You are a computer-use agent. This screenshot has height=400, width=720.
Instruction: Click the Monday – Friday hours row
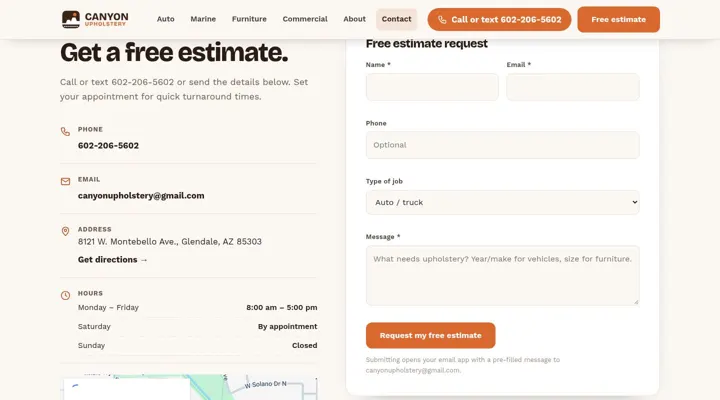pos(197,308)
